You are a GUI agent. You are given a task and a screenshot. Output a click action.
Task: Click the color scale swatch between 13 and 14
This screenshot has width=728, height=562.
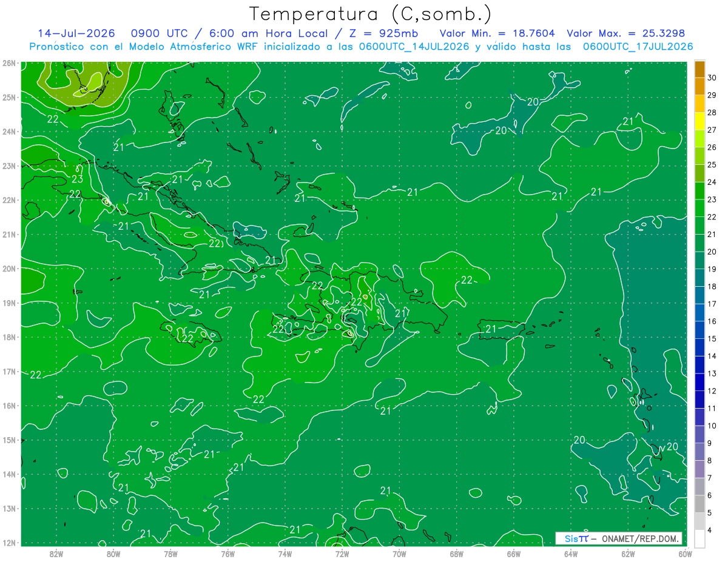pyautogui.click(x=699, y=365)
